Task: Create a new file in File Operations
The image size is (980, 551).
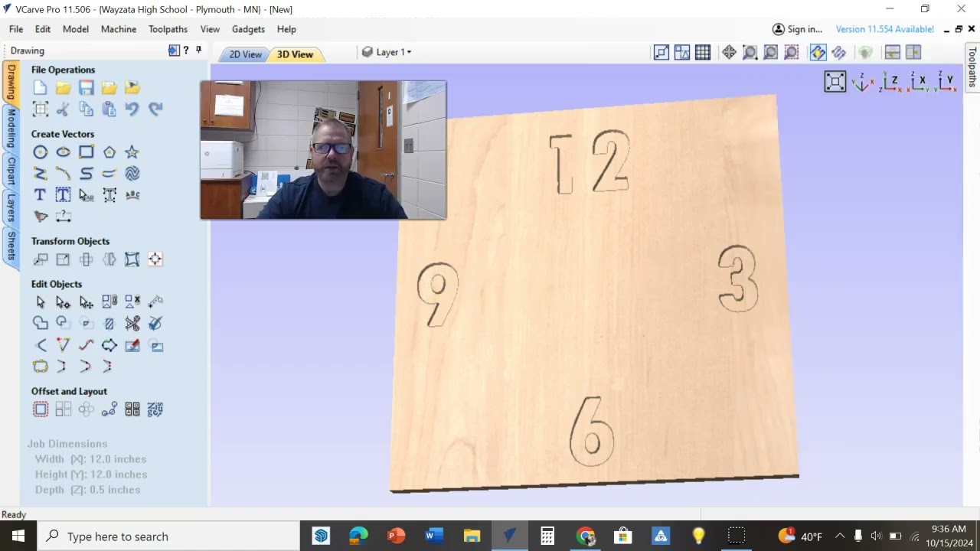Action: (41, 88)
